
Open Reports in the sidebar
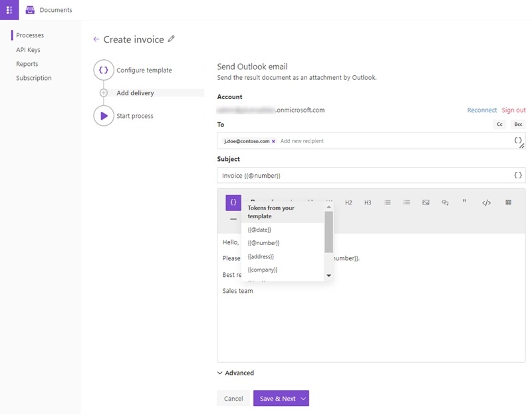click(x=27, y=64)
